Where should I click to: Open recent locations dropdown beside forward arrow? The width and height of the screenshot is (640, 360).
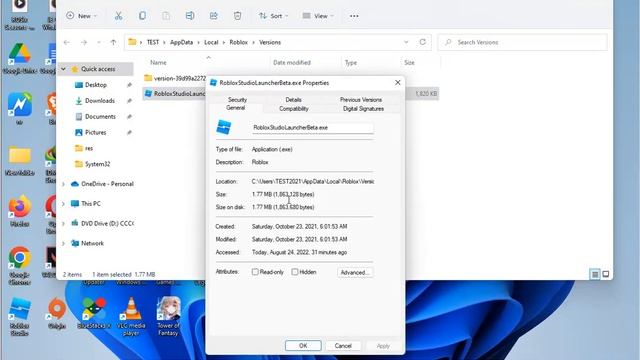click(x=98, y=42)
